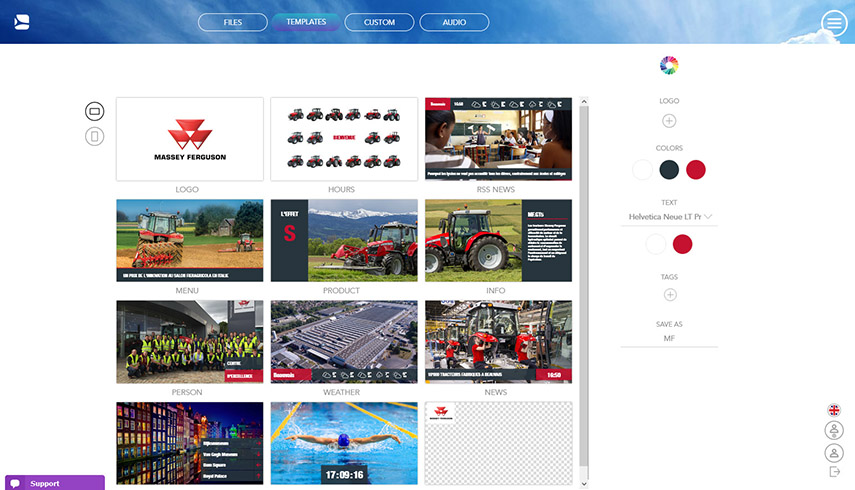The image size is (855, 490).
Task: Open the upper user account icon
Action: click(x=834, y=430)
